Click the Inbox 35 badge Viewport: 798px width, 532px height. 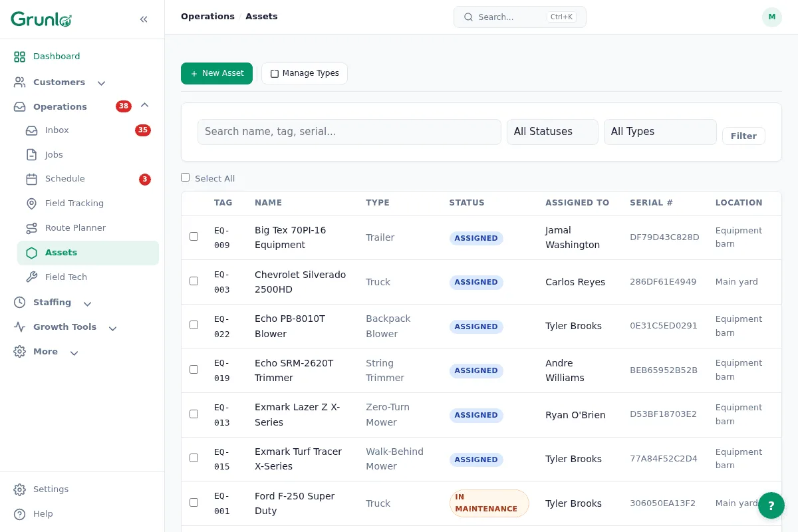click(x=143, y=130)
